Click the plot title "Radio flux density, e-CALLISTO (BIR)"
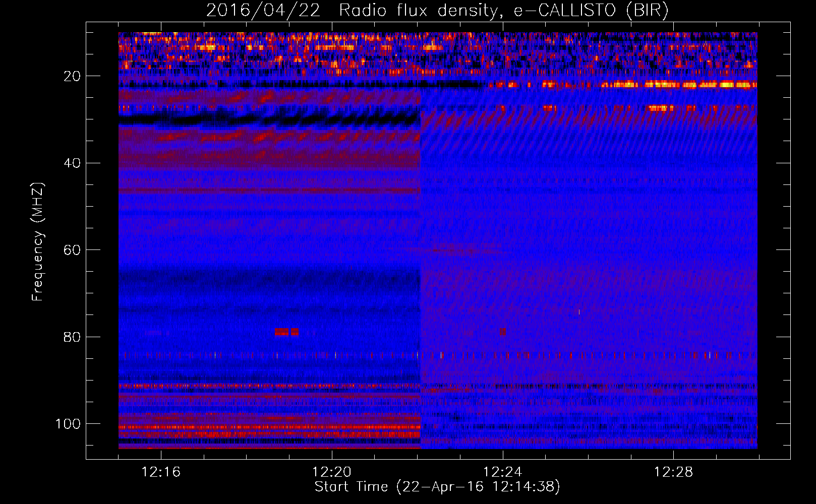The height and width of the screenshot is (504, 816). click(504, 11)
